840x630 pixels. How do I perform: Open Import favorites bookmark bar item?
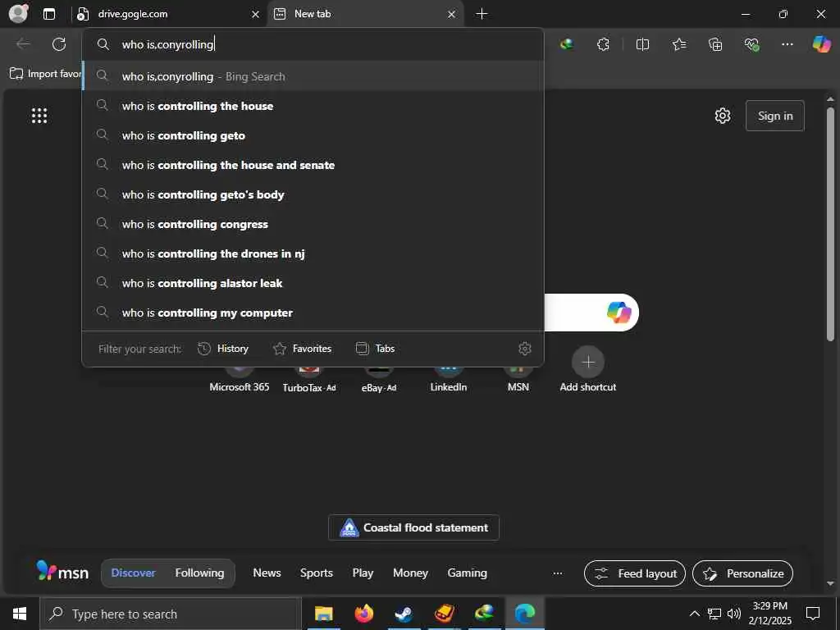pyautogui.click(x=46, y=74)
